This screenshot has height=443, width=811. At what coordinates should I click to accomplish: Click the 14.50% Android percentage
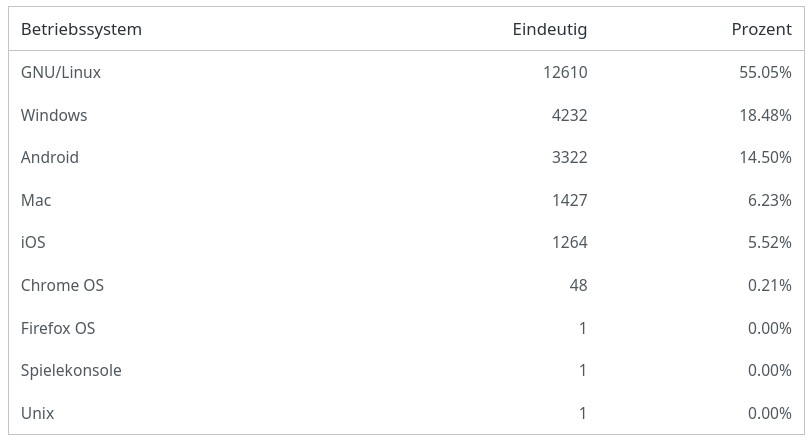765,157
